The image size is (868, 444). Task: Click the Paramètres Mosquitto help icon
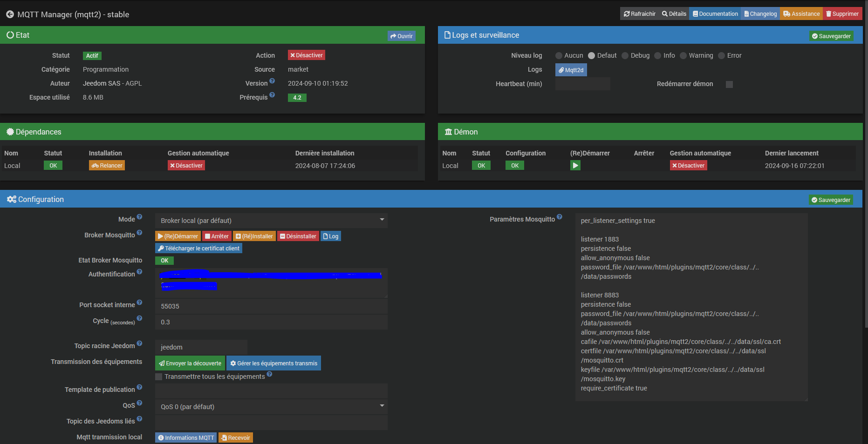tap(560, 217)
